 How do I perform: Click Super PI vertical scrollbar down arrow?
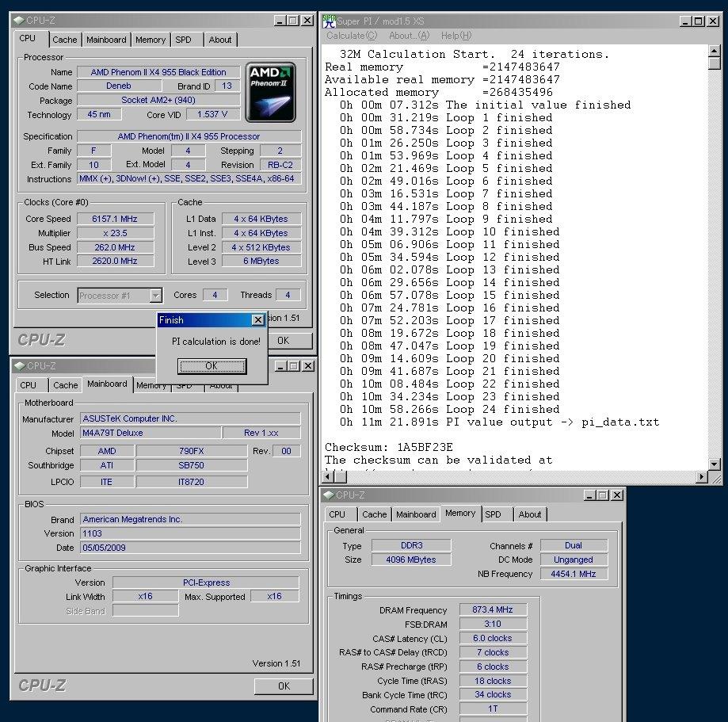coord(715,464)
